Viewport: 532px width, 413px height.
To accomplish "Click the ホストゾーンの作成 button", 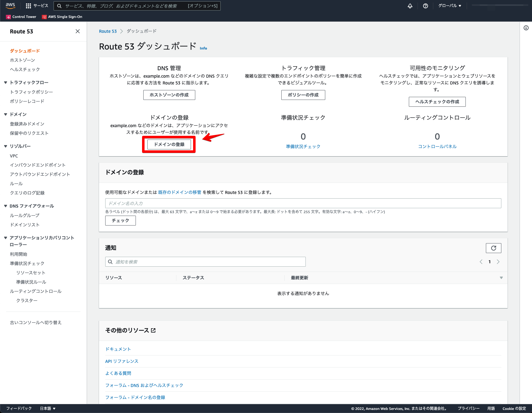I will point(169,95).
